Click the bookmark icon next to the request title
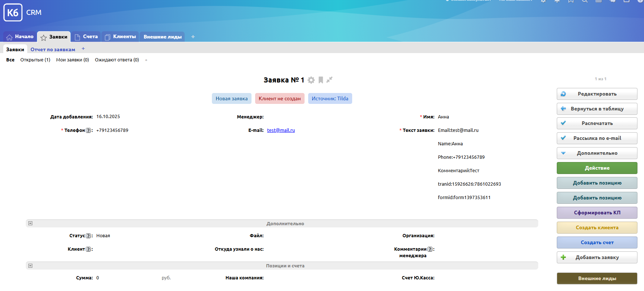 (321, 80)
